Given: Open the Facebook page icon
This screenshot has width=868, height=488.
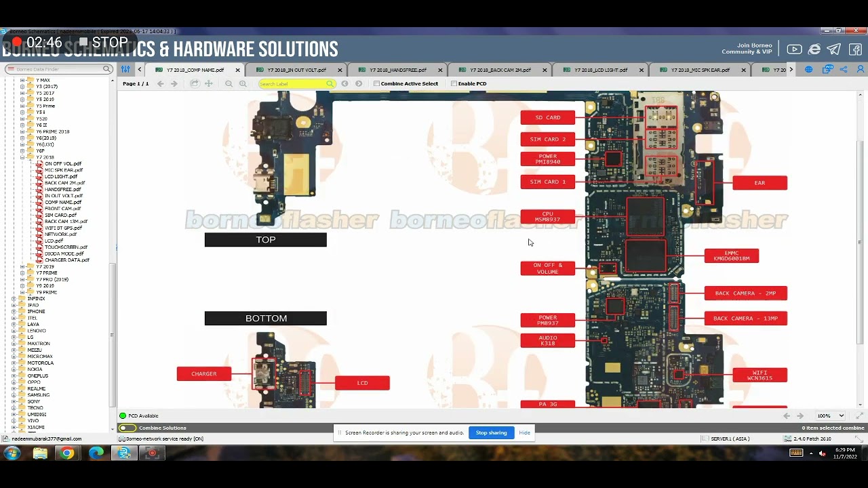Looking at the screenshot, I should click(855, 49).
